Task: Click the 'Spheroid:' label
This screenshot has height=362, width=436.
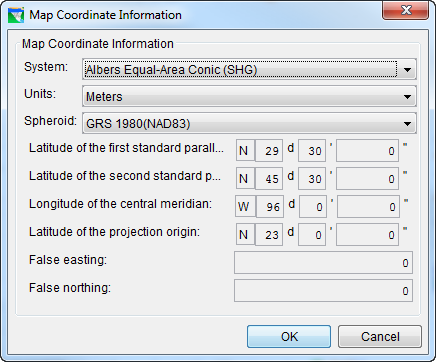Action: click(x=51, y=121)
